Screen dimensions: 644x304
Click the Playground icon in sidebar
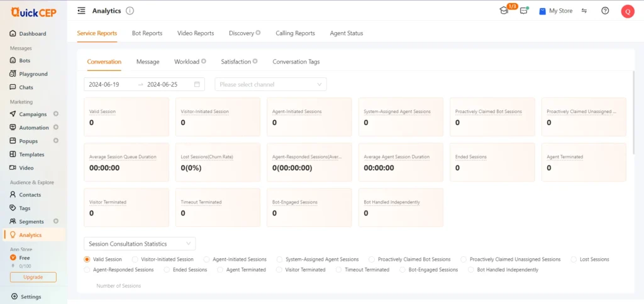[x=13, y=74]
